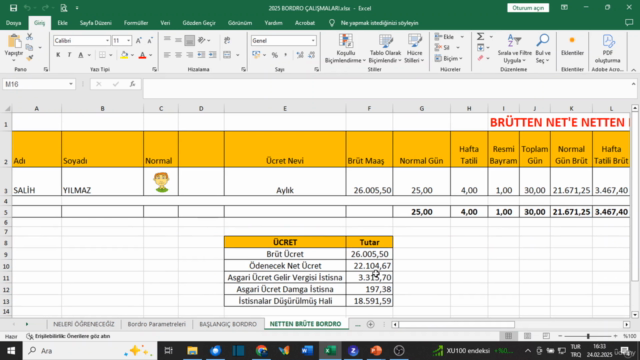Toggle bold formatting K
This screenshot has width=640, height=360.
coord(58,55)
